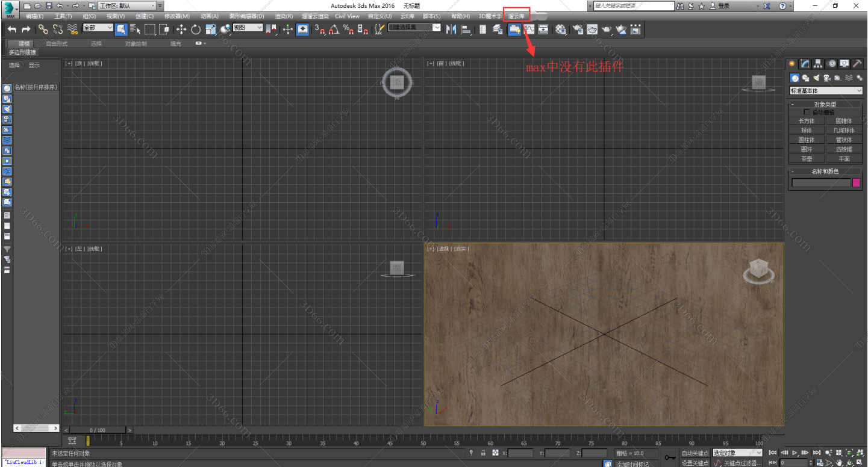This screenshot has height=467, width=868.
Task: Open the 标准基本体 object category dropdown
Action: [x=826, y=91]
